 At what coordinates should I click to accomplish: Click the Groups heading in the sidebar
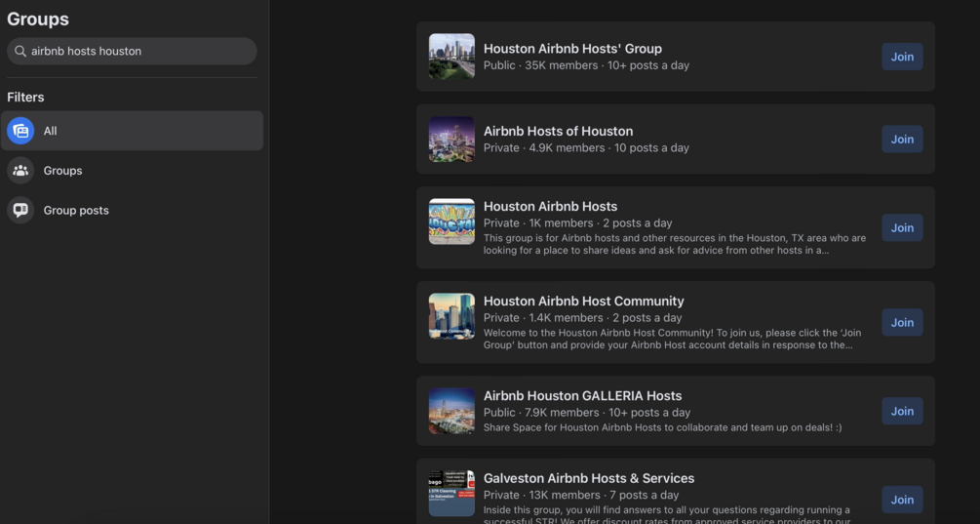[37, 19]
